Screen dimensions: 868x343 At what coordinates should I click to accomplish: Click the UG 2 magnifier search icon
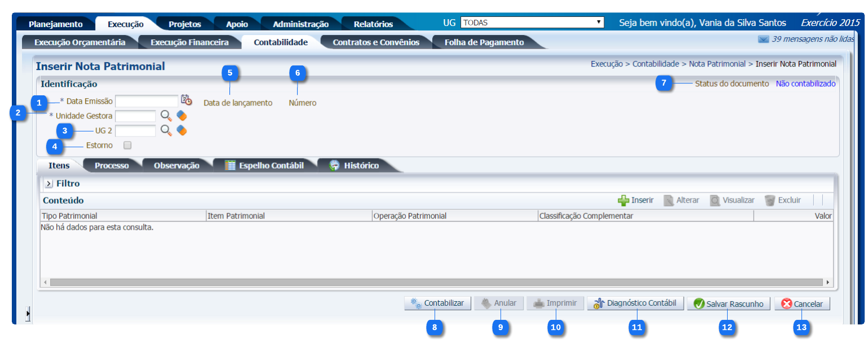166,130
